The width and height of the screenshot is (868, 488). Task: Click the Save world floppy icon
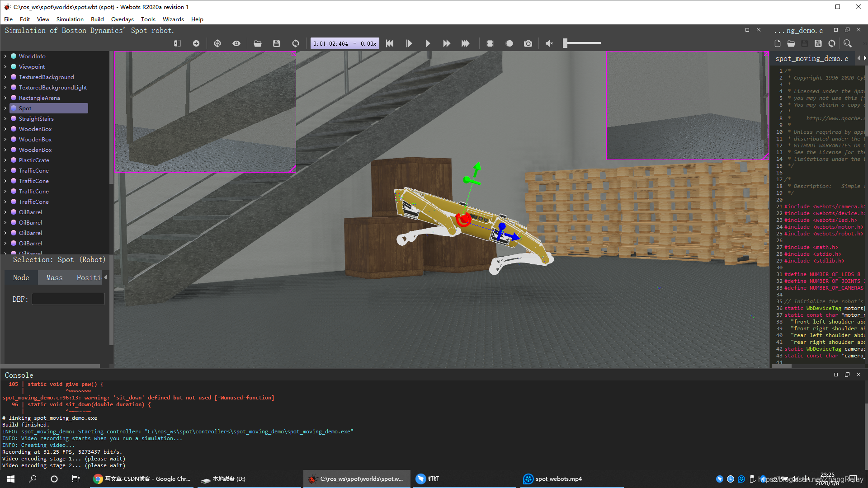tap(277, 43)
